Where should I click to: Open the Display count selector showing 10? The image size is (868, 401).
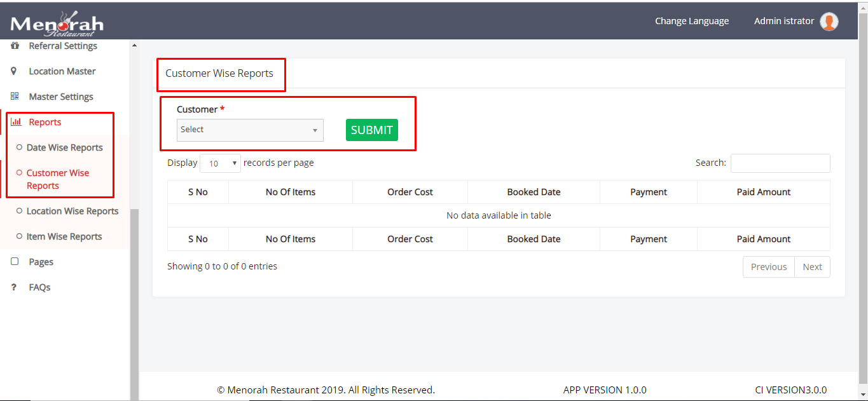click(220, 163)
